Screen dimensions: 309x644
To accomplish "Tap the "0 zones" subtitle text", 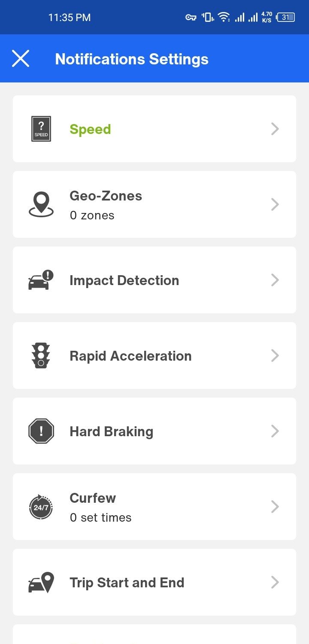I will tap(92, 215).
